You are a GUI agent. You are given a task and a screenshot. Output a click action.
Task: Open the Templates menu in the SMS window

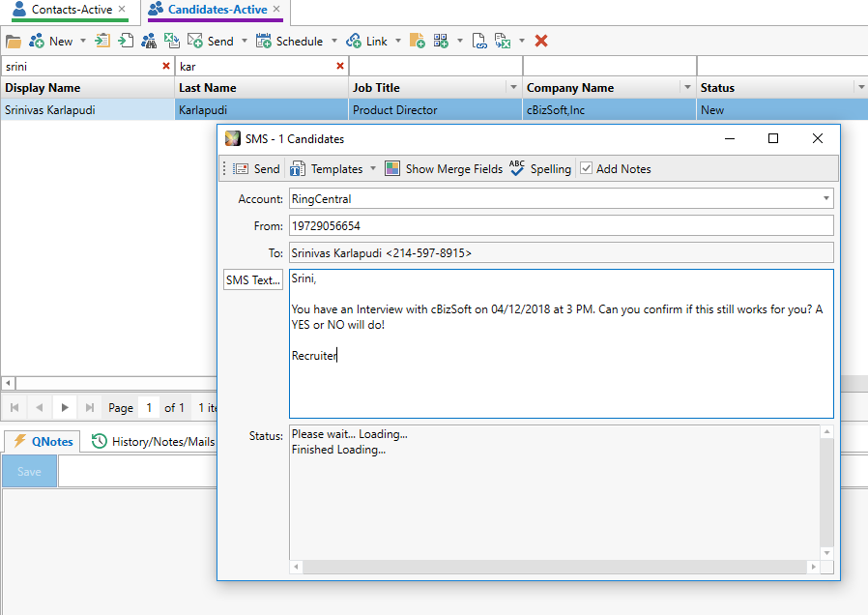click(x=327, y=169)
